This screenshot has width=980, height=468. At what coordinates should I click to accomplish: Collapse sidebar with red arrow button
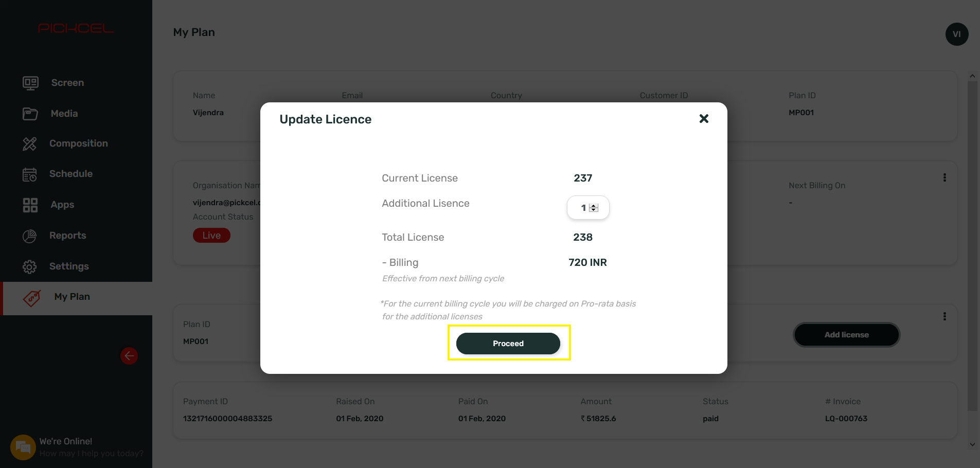point(129,356)
